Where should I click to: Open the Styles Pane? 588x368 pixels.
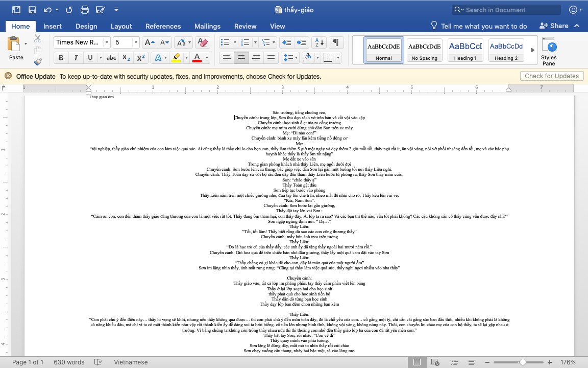pyautogui.click(x=549, y=52)
